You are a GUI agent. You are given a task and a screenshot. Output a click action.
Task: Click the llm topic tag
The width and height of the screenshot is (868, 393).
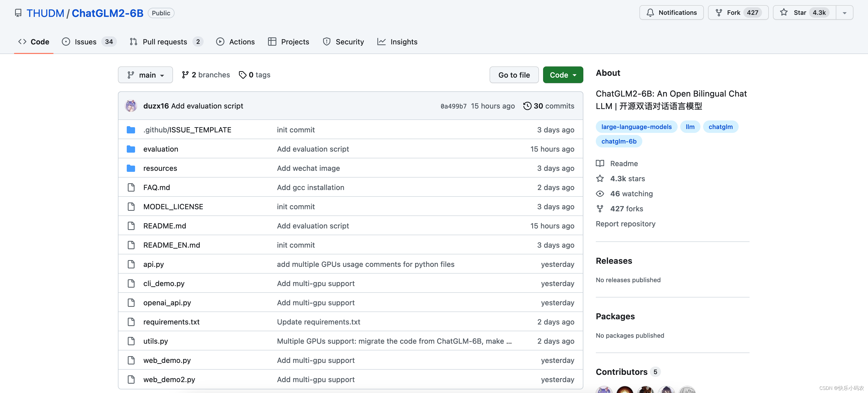click(x=690, y=127)
